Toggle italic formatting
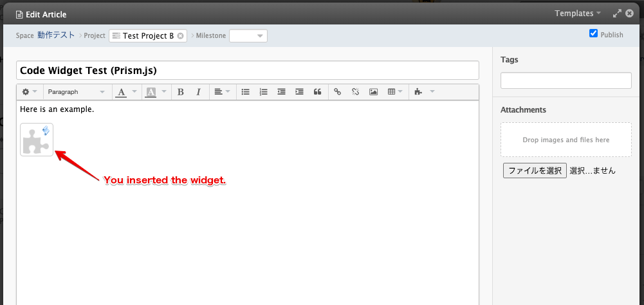Image resolution: width=644 pixels, height=305 pixels. 198,92
